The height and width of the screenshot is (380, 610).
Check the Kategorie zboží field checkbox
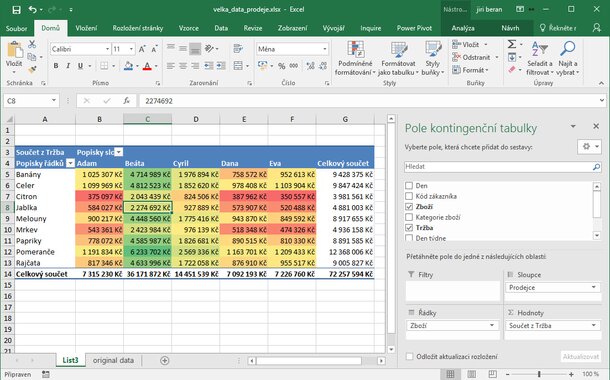click(409, 217)
